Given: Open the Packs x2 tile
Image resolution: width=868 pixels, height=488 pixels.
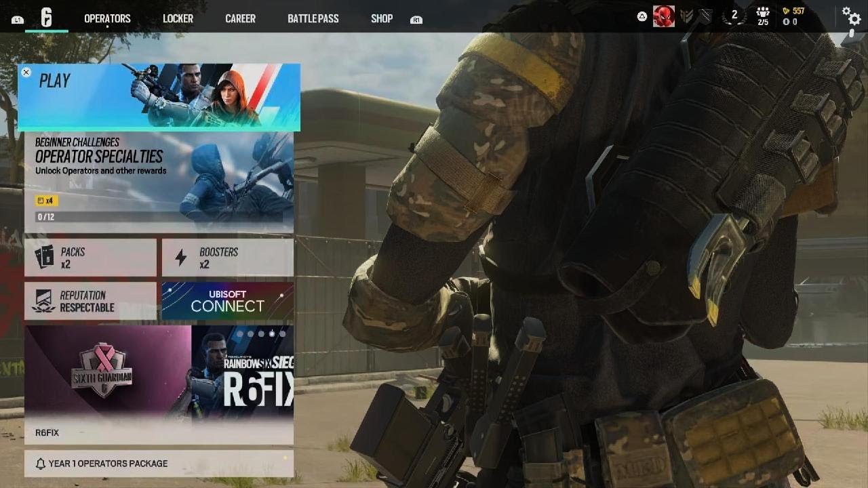Looking at the screenshot, I should coord(90,258).
